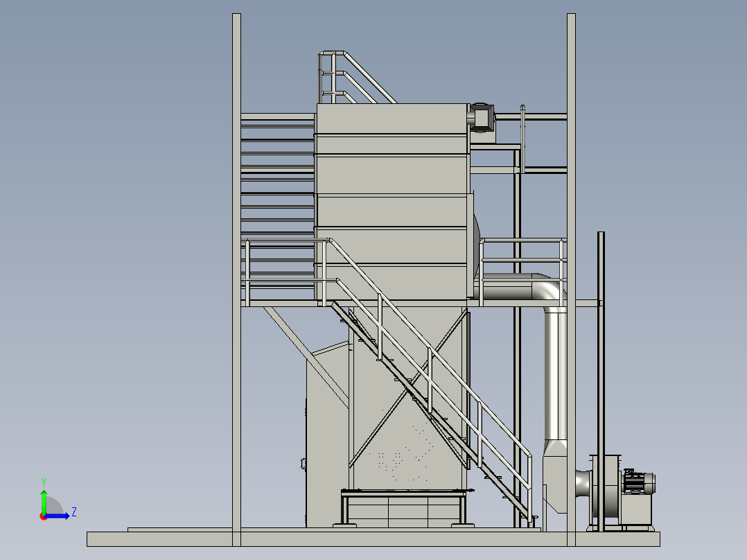Image resolution: width=747 pixels, height=560 pixels.
Task: Select the concrete base slab
Action: pos(373,539)
